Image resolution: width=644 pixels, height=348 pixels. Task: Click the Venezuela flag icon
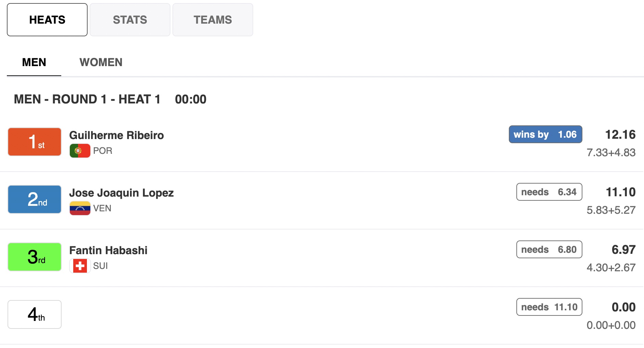(x=80, y=208)
